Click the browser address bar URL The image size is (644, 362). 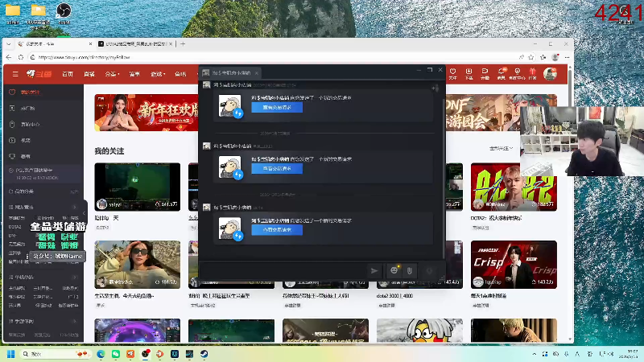click(84, 57)
